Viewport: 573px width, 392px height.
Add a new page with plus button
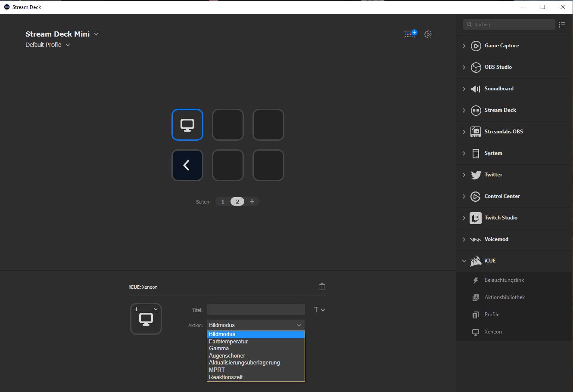[252, 201]
